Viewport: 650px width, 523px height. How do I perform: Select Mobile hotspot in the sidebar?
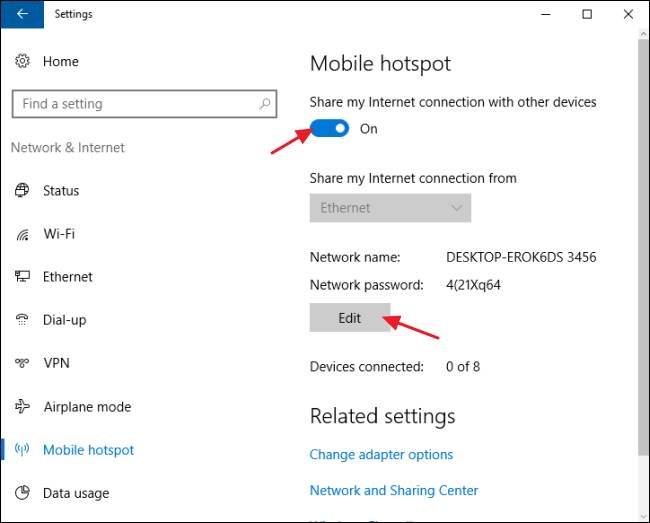tap(88, 450)
